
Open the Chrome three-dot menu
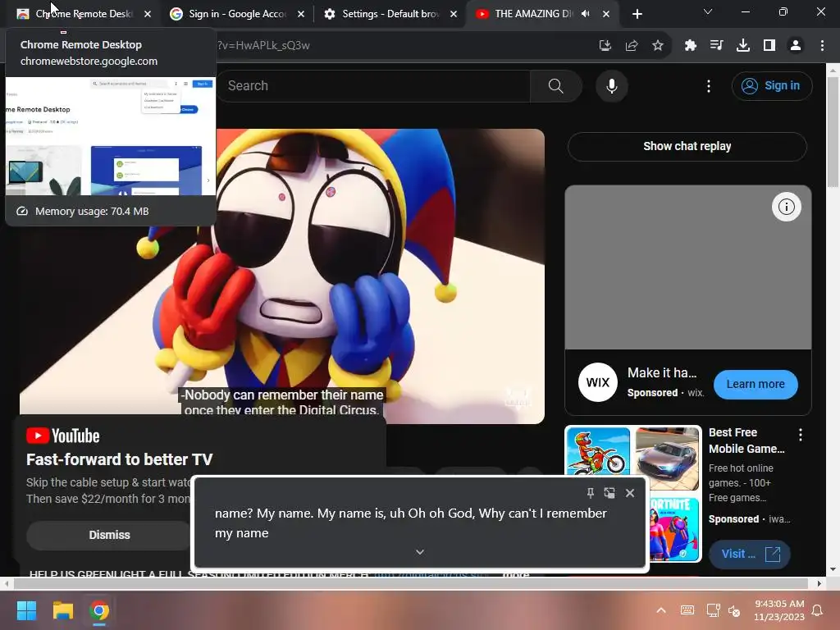pos(822,46)
